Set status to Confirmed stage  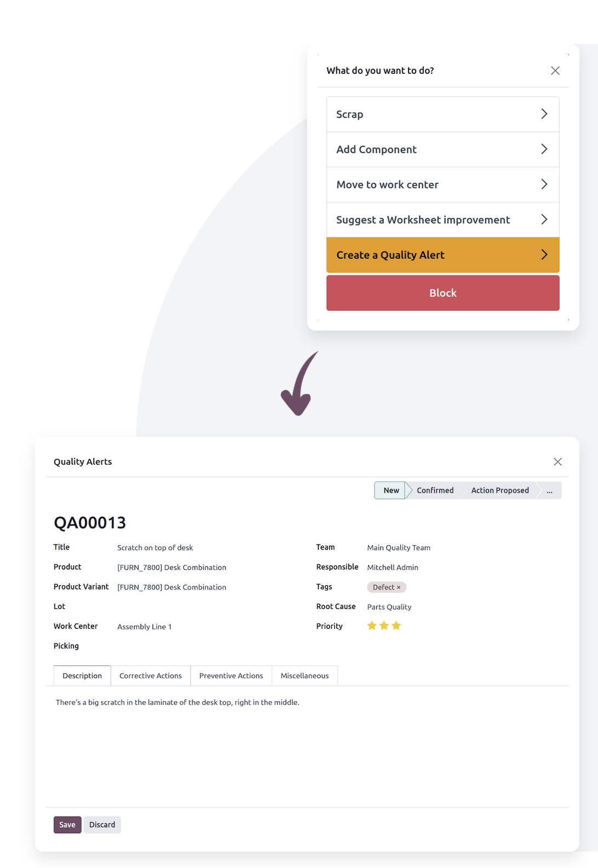coord(435,490)
